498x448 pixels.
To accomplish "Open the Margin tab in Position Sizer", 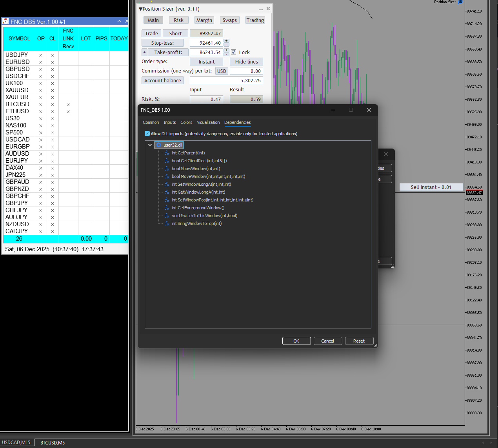I will 204,20.
